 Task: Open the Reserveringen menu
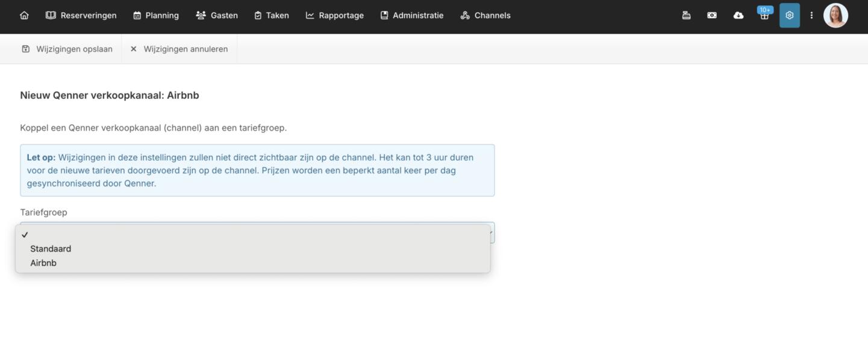pos(81,16)
